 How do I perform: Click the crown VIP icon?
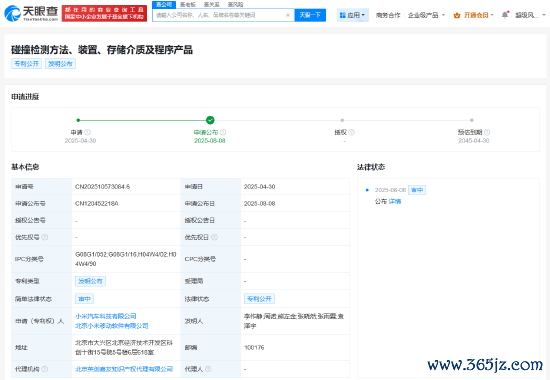click(x=457, y=15)
